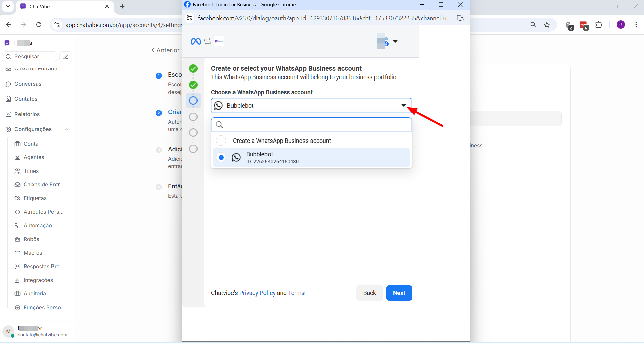644x343 pixels.
Task: Click the second completed step checkmark
Action: coord(193,85)
